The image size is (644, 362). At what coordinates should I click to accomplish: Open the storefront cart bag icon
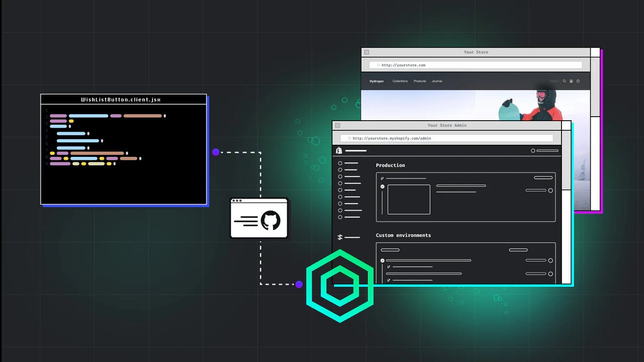(x=578, y=81)
